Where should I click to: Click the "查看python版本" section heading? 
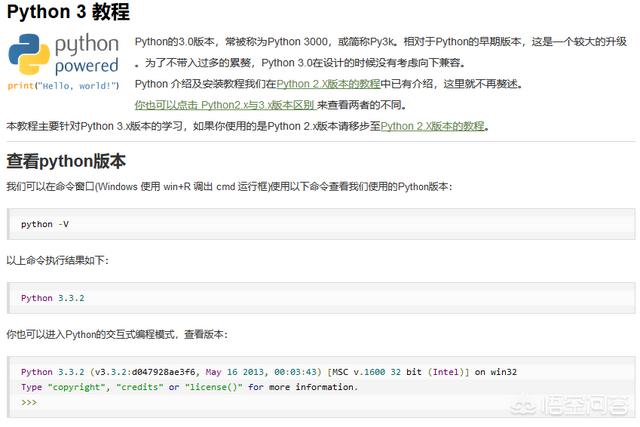tap(66, 161)
